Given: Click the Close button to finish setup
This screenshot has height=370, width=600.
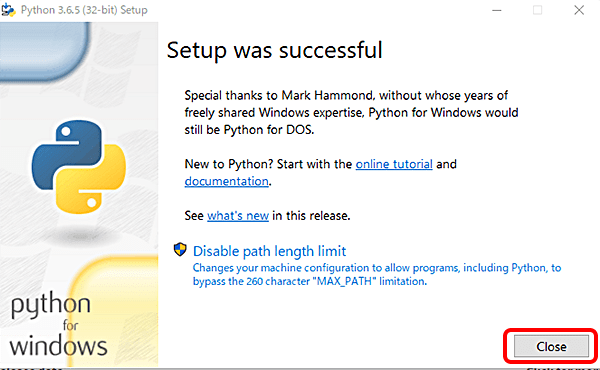Looking at the screenshot, I should (551, 346).
